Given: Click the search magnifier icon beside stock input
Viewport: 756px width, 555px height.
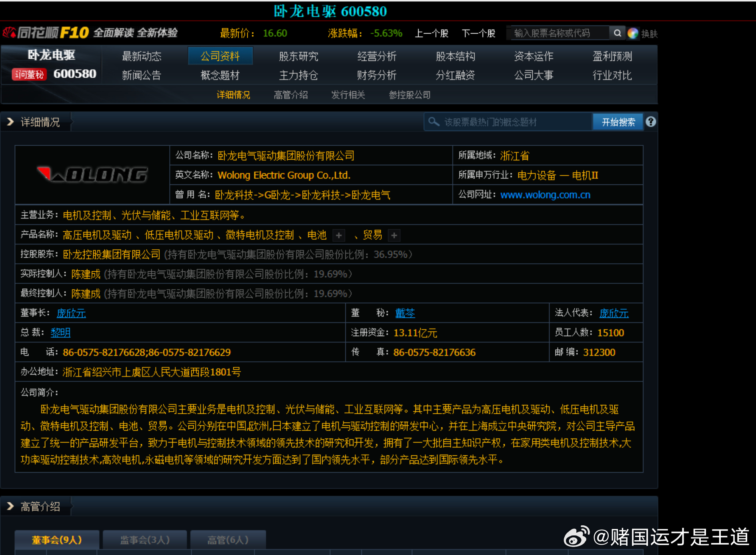Looking at the screenshot, I should (x=618, y=33).
